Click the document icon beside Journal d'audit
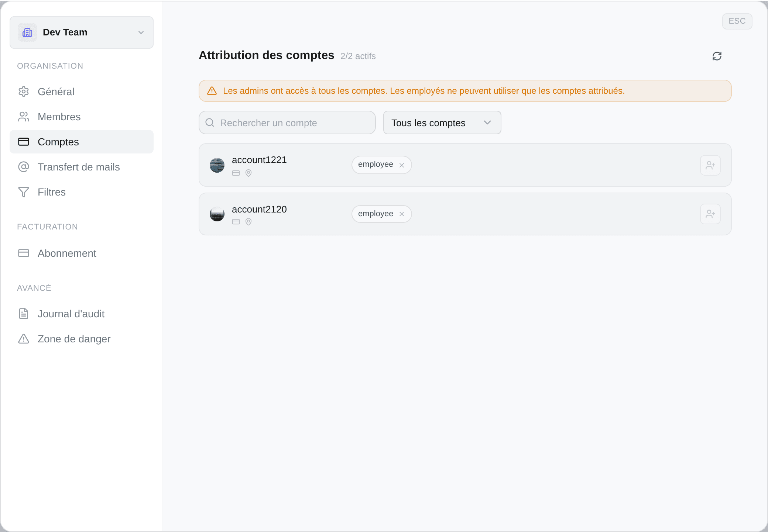The height and width of the screenshot is (532, 768). click(24, 314)
